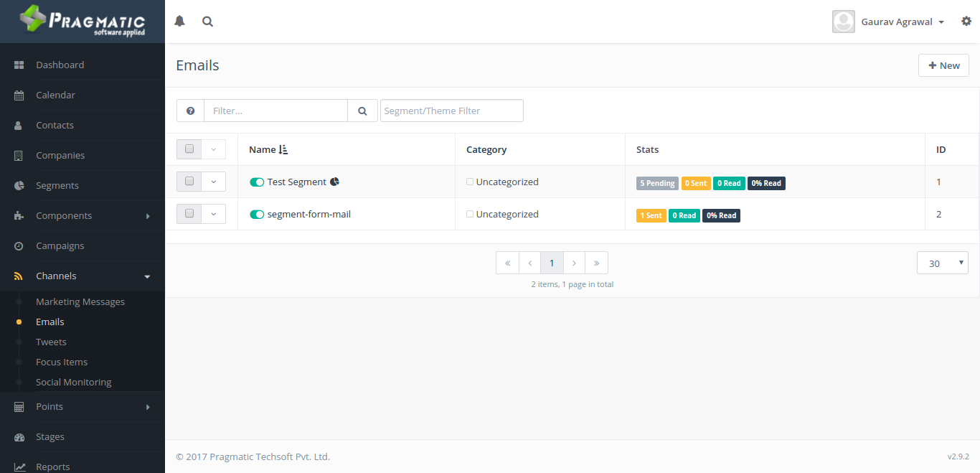Click the Channels RSS icon in sidebar

pos(19,276)
